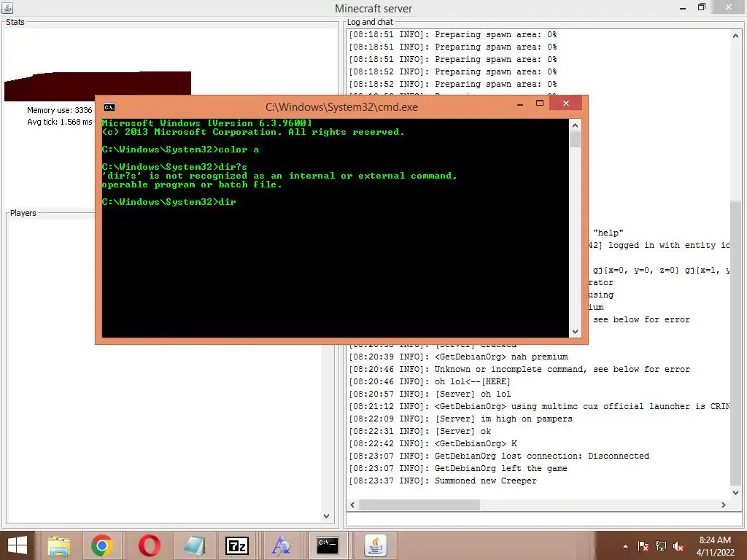
Task: Click cmd prompt line 'color a'
Action: tap(180, 149)
